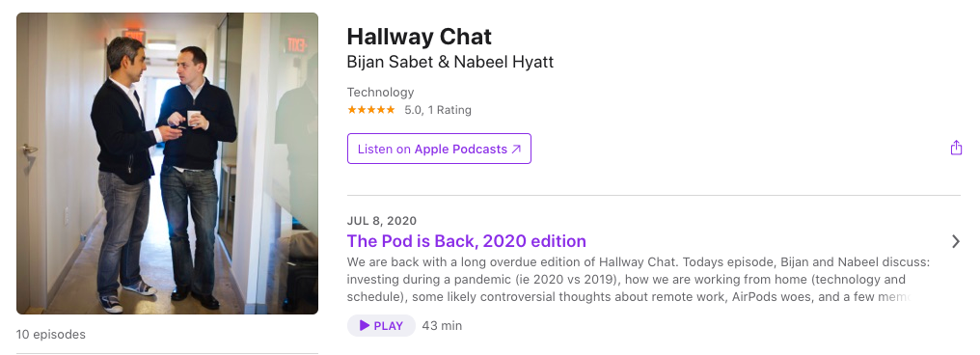This screenshot has height=355, width=980.
Task: Click the Hallway Chat podcast artwork
Action: click(168, 163)
